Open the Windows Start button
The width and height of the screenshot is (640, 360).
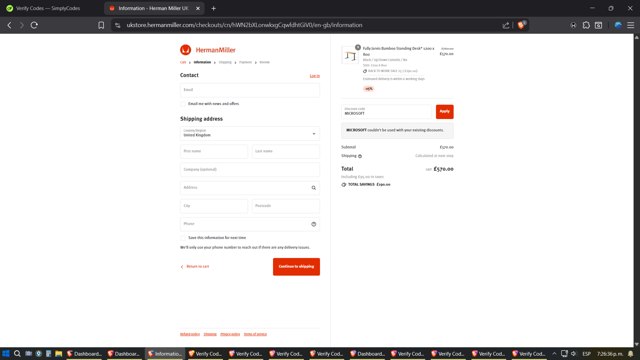(x=6, y=353)
